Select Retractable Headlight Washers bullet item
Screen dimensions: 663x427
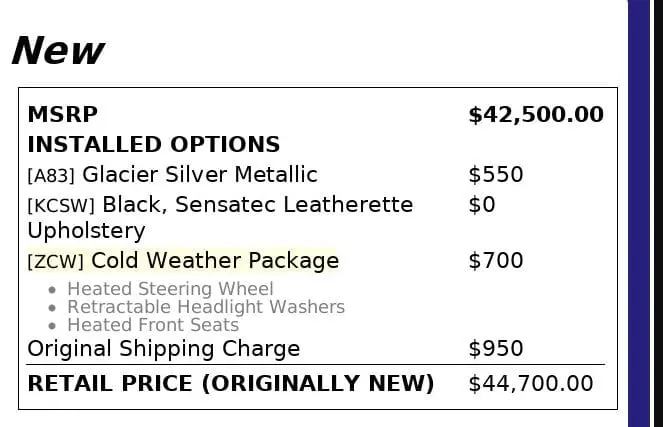(x=205, y=307)
